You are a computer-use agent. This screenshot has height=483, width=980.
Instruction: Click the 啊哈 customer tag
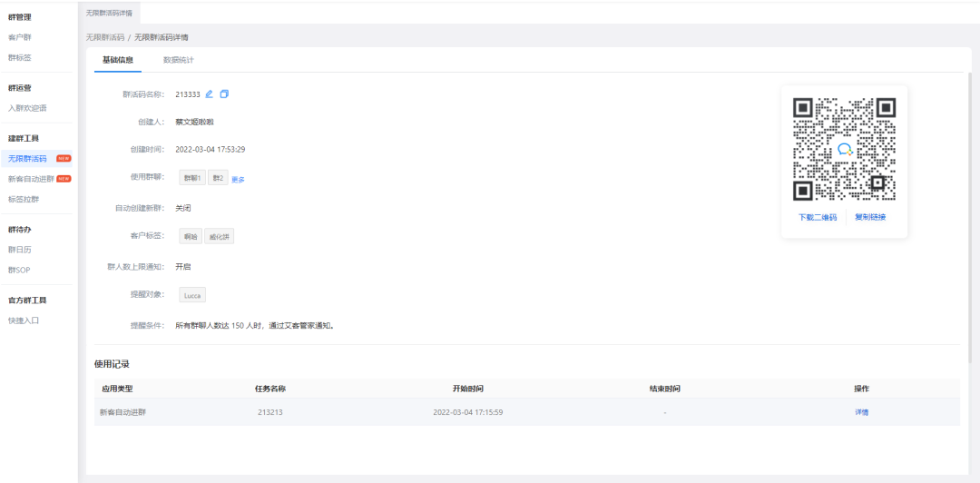pyautogui.click(x=190, y=236)
